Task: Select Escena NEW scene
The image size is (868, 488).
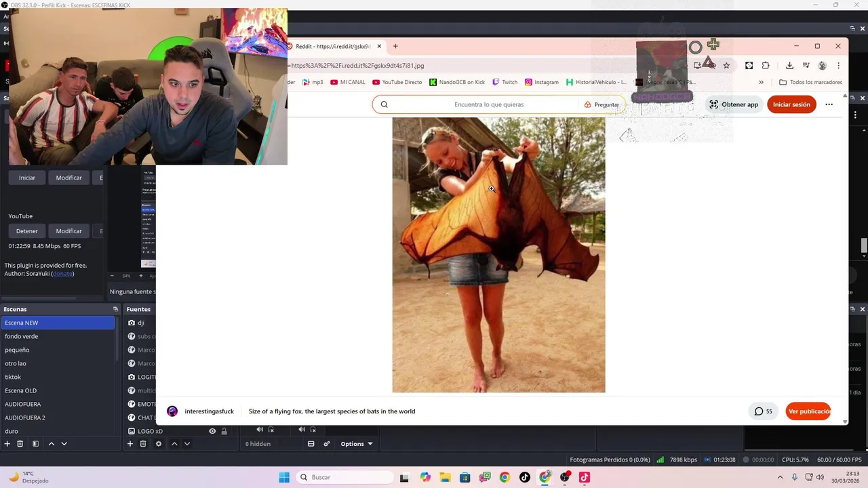Action: (58, 323)
